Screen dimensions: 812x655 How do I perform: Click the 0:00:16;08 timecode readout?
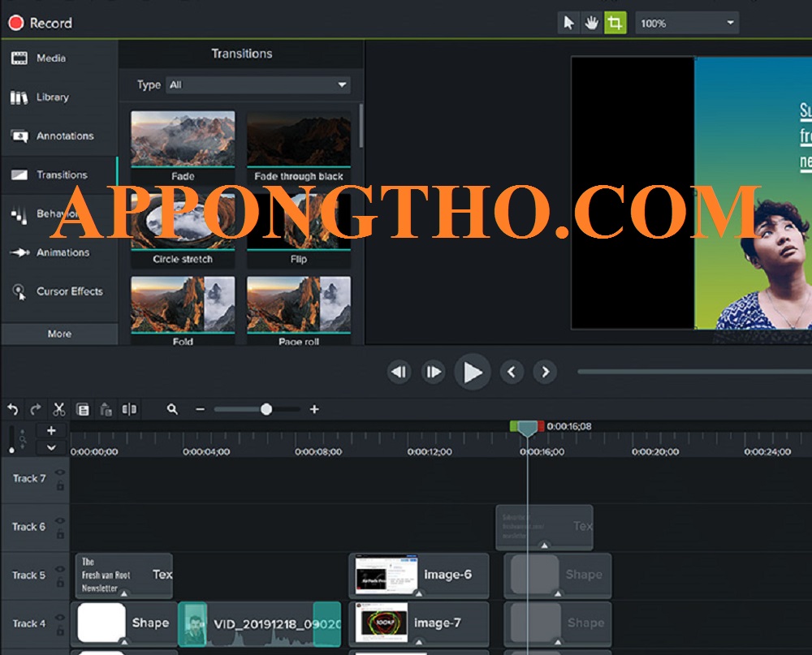(x=569, y=426)
